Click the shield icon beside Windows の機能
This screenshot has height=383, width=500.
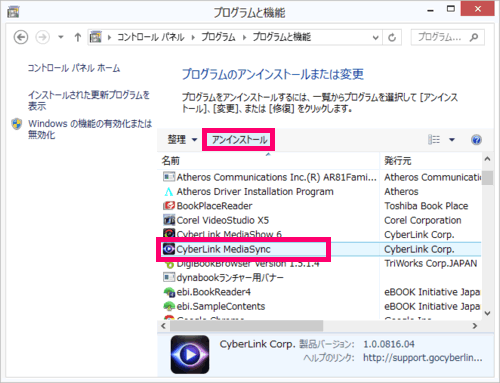(17, 124)
